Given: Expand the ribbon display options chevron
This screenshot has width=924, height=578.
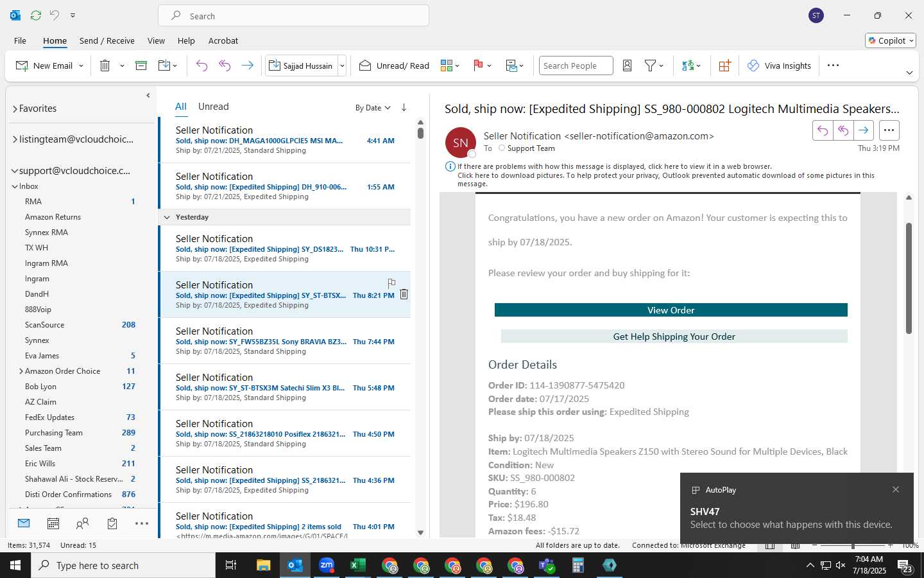Looking at the screenshot, I should point(909,73).
